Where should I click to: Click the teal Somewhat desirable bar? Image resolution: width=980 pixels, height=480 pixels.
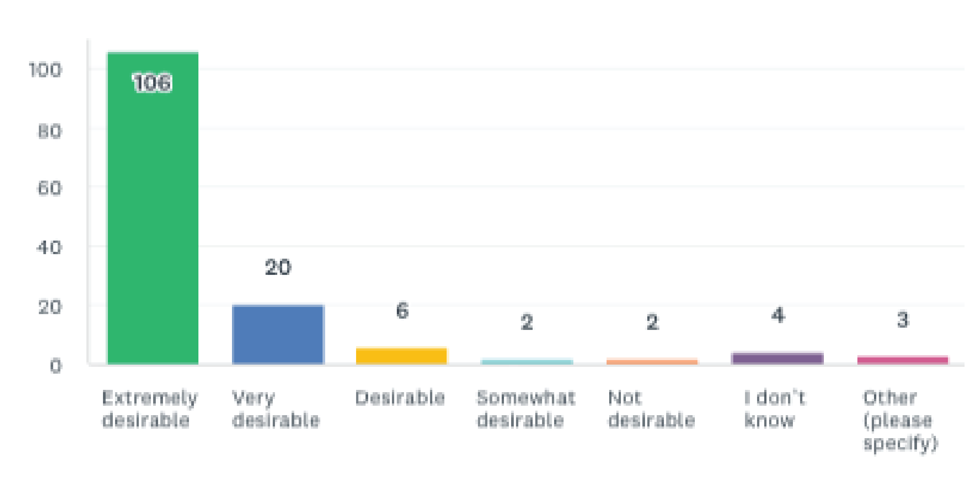(x=527, y=362)
